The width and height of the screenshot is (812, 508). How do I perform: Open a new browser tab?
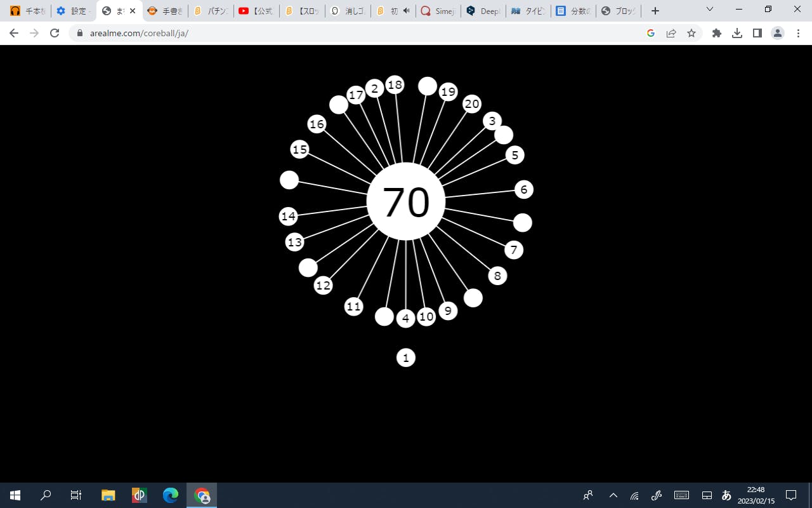point(655,11)
